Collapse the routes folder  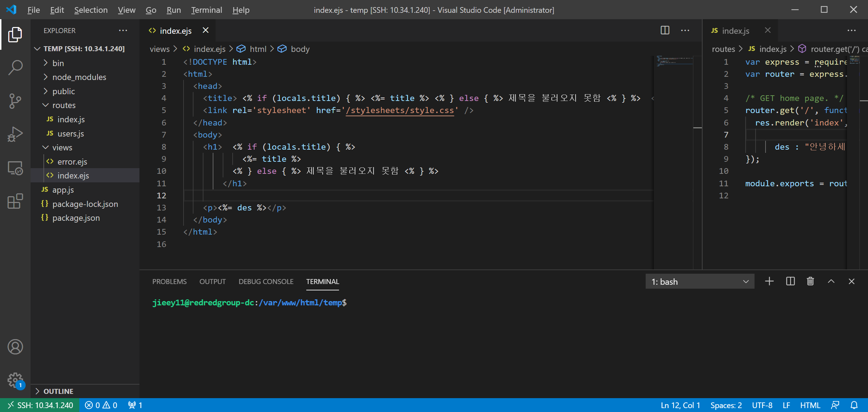pos(46,105)
